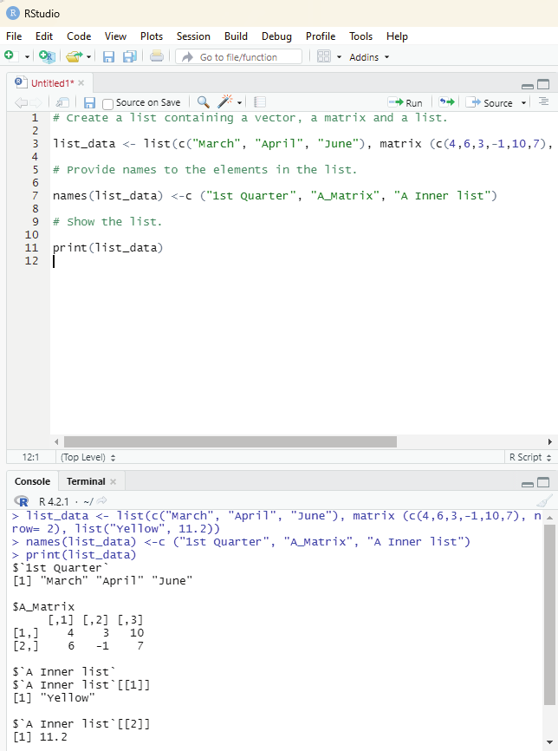The width and height of the screenshot is (558, 751).
Task: Open the Addins dropdown
Action: (x=369, y=57)
